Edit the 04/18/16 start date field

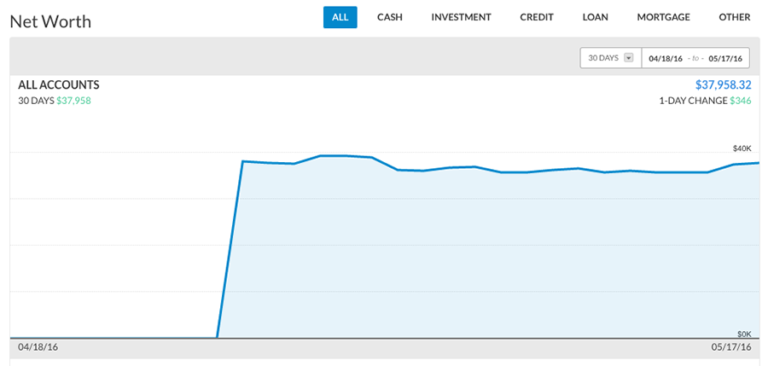[666, 58]
